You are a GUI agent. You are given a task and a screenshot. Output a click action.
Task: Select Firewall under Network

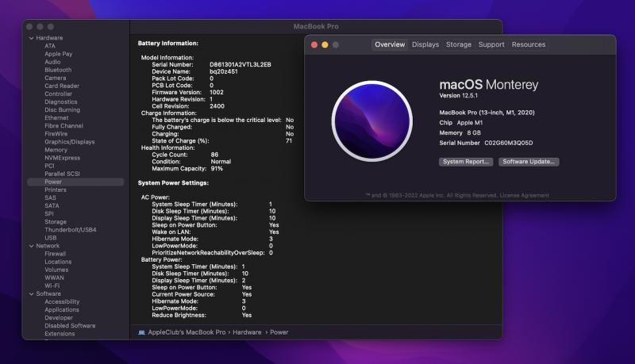click(55, 254)
